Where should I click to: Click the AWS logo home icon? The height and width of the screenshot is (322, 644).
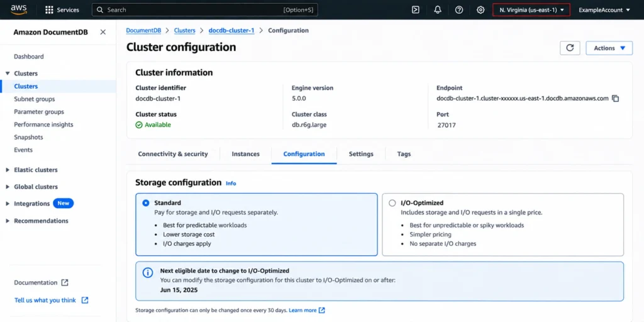coord(18,9)
